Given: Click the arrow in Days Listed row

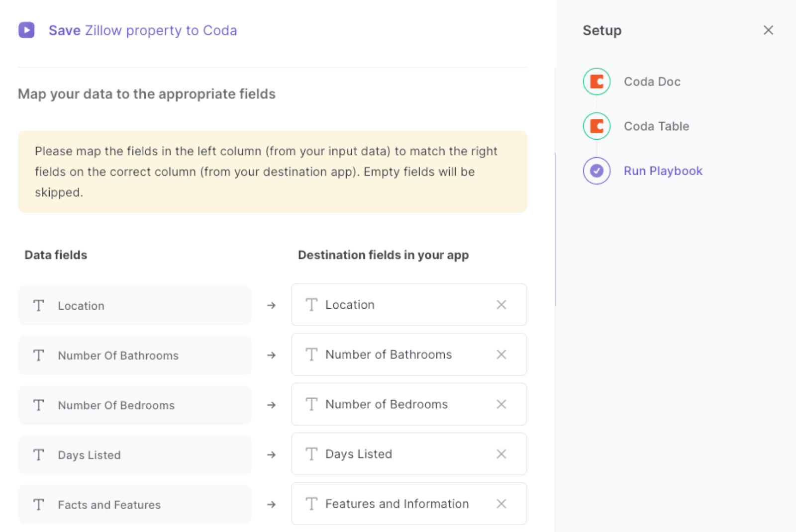Looking at the screenshot, I should coord(271,454).
